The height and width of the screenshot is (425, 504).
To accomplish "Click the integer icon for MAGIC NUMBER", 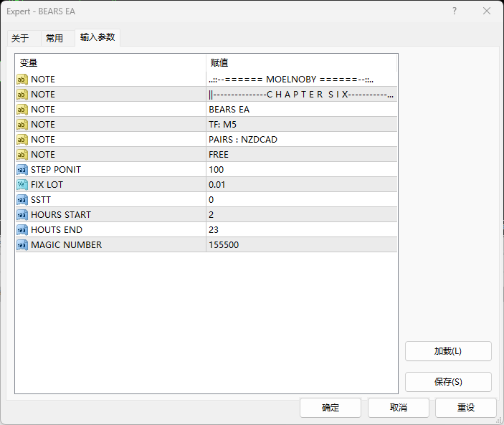I will click(x=22, y=245).
